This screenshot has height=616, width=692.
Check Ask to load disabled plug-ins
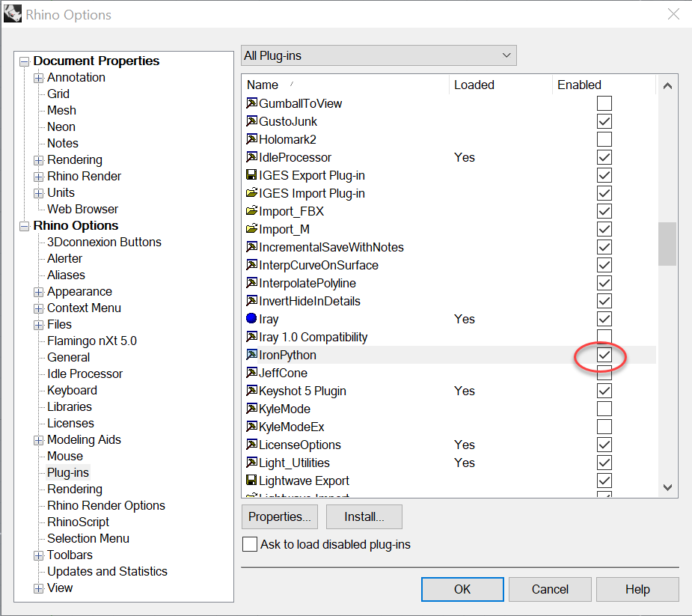tap(249, 544)
